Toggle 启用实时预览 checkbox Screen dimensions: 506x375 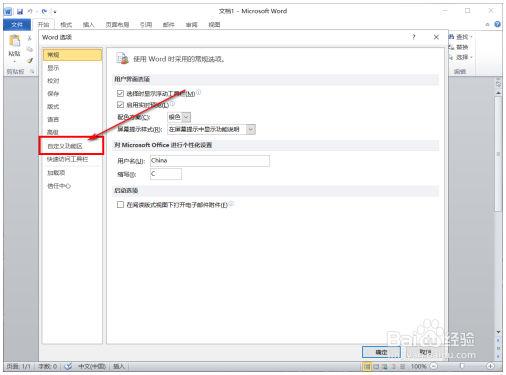(120, 105)
